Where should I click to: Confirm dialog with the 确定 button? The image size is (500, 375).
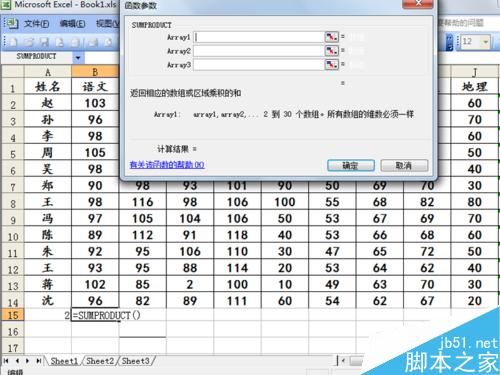tap(351, 165)
